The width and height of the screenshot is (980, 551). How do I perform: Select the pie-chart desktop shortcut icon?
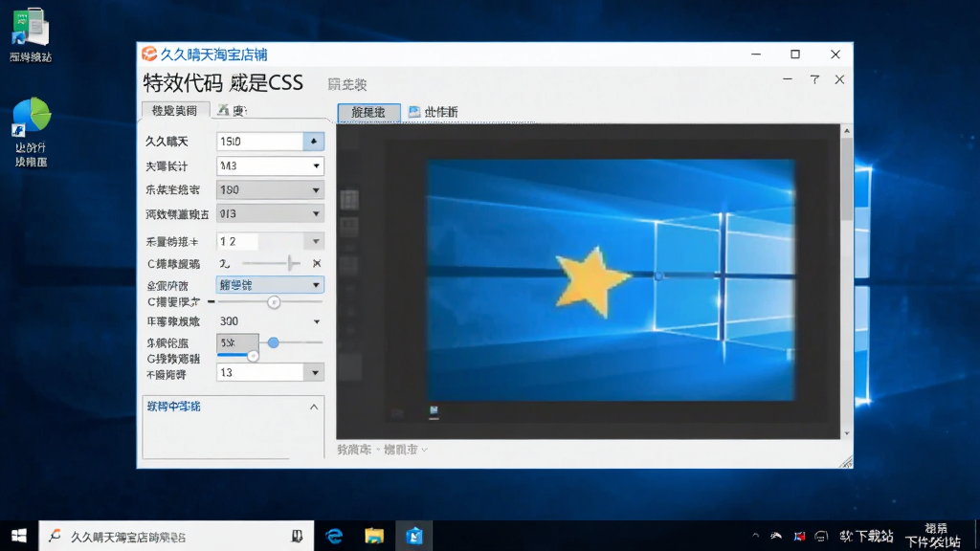click(x=31, y=132)
